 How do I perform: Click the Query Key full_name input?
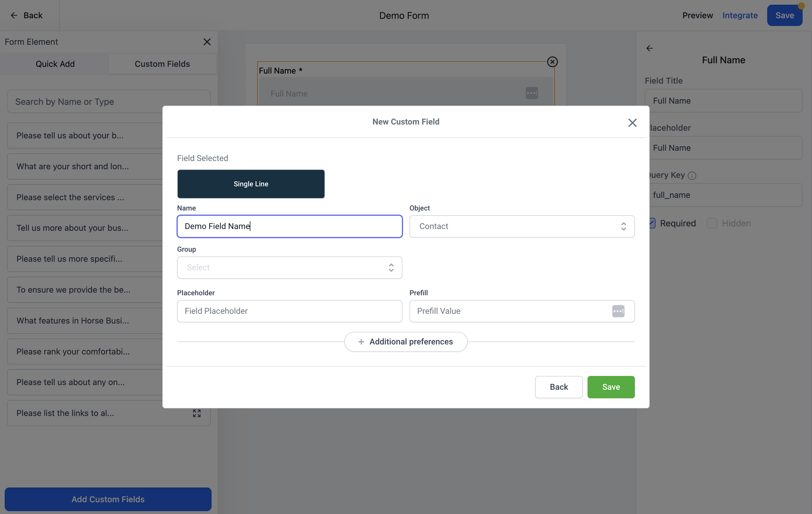[x=726, y=195]
